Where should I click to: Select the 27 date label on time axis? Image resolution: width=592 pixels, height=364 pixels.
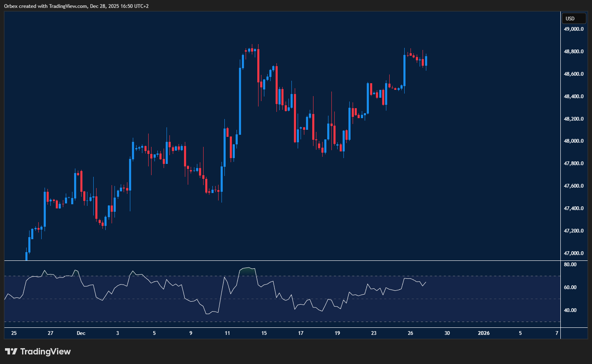coord(50,333)
